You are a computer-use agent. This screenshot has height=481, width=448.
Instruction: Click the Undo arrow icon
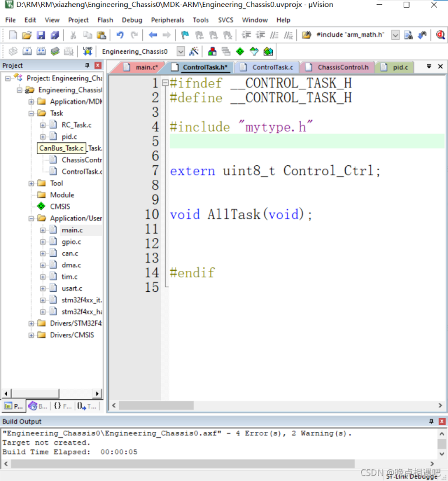120,35
